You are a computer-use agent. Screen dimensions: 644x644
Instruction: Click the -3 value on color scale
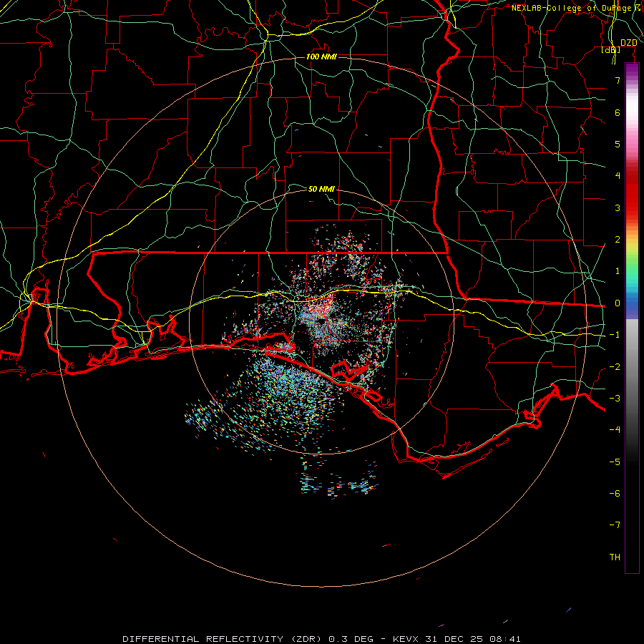(615, 398)
